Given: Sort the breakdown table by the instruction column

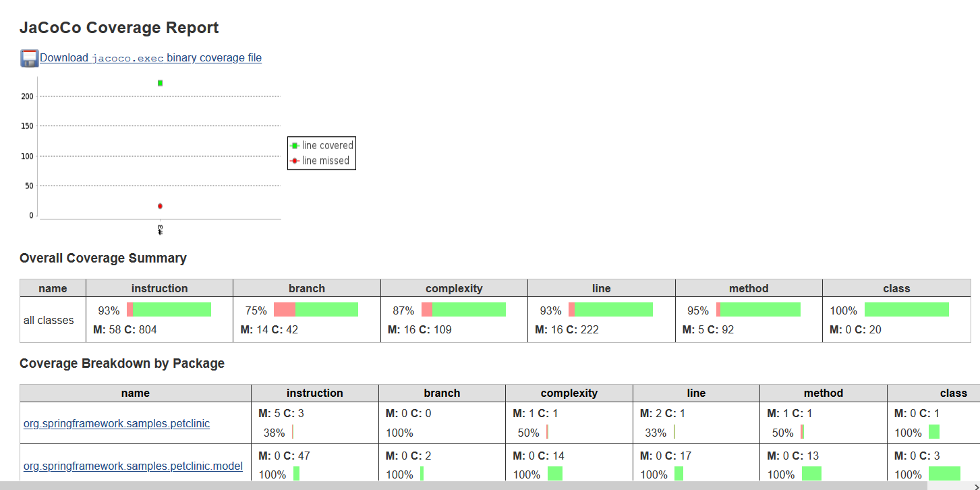Looking at the screenshot, I should coord(314,393).
